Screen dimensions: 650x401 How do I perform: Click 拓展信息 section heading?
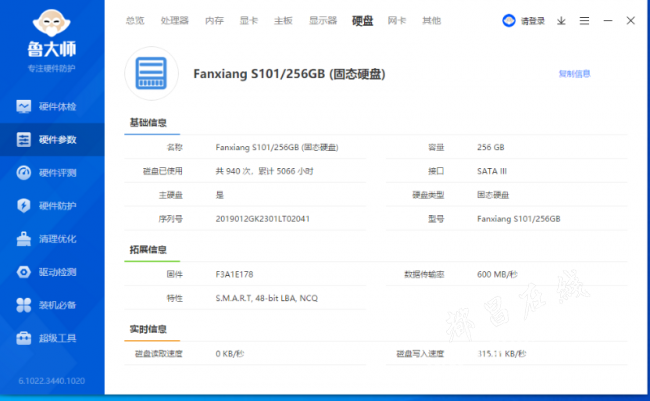[x=148, y=250]
